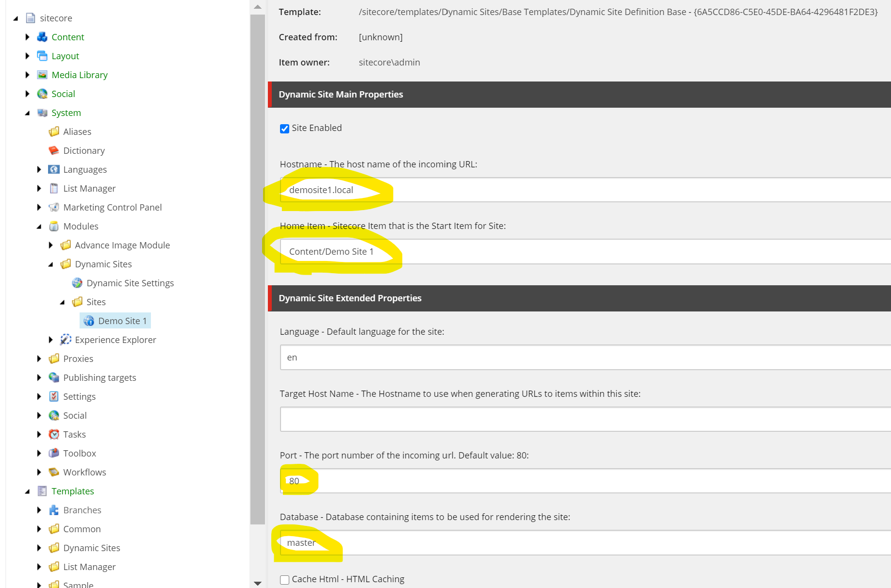Click the Content node icon
This screenshot has width=891, height=588.
pos(42,37)
